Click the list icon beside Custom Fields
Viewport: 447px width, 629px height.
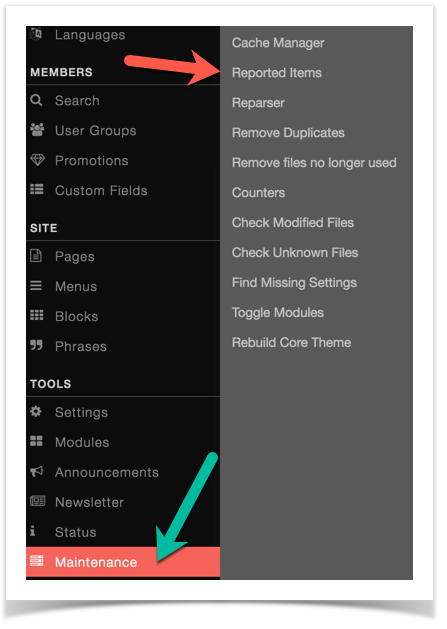click(37, 190)
